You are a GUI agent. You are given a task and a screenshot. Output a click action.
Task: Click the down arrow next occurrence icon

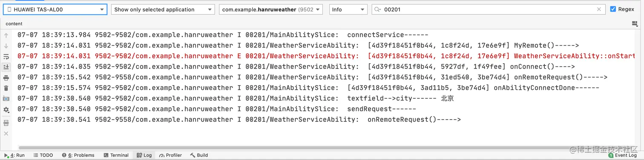tap(6, 46)
